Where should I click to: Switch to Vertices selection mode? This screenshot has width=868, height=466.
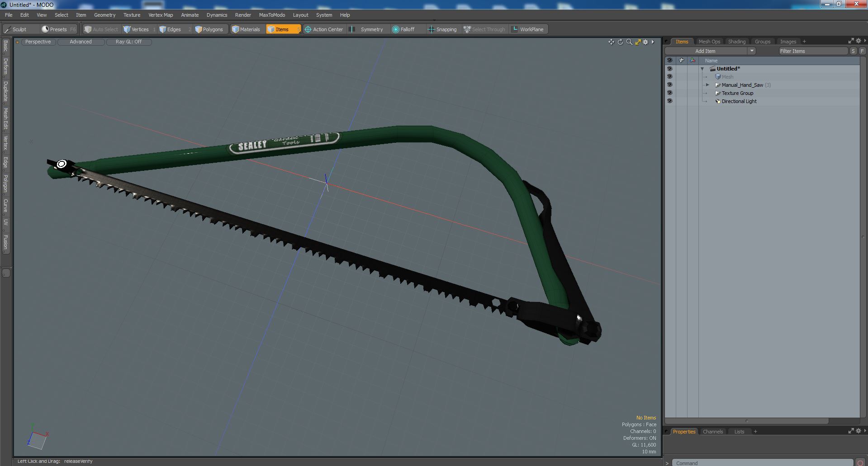point(139,29)
